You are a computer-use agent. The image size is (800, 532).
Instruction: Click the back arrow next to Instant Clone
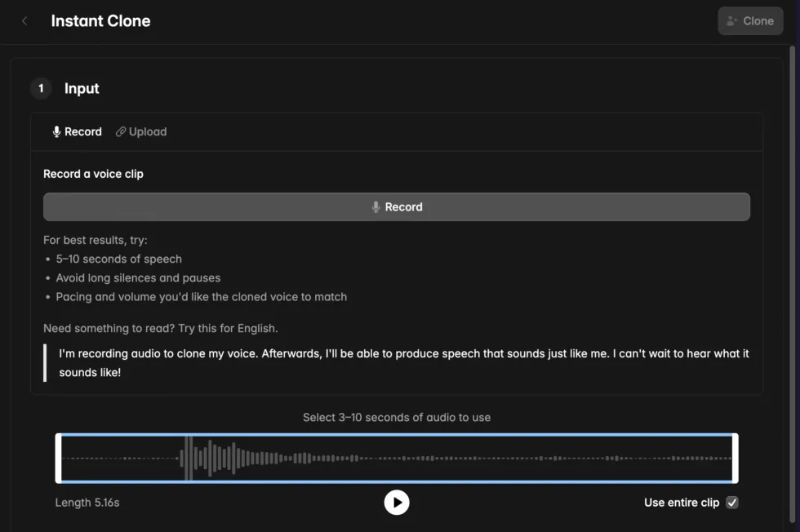pos(24,20)
